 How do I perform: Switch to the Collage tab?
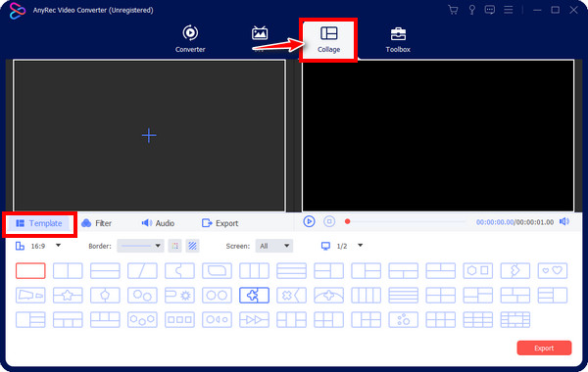tap(328, 39)
